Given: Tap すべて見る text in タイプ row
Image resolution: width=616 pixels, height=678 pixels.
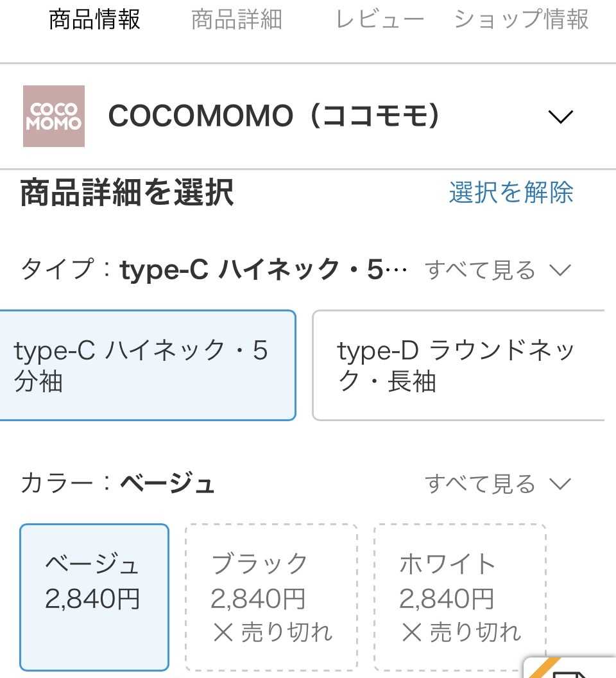Looking at the screenshot, I should 479,270.
